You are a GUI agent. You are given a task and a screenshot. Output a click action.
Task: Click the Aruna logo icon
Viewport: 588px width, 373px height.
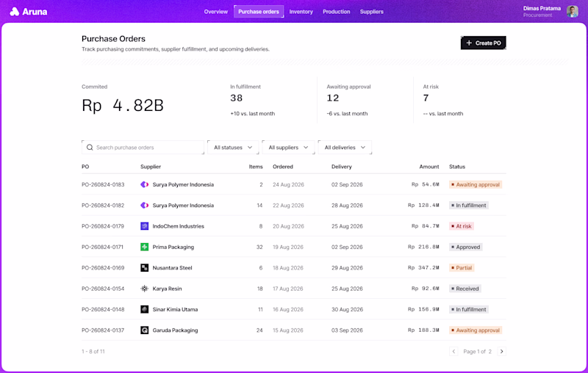point(14,12)
